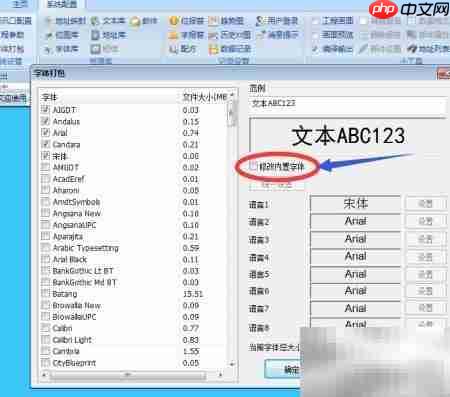This screenshot has width=450, height=397.
Task: Sort the list by the 字体 column header
Action: tap(109, 97)
